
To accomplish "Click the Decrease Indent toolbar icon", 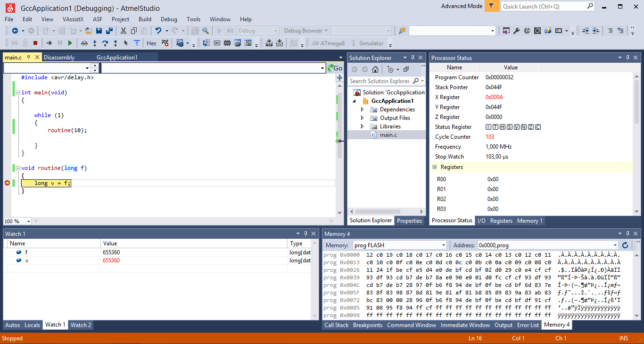I will pyautogui.click(x=586, y=31).
